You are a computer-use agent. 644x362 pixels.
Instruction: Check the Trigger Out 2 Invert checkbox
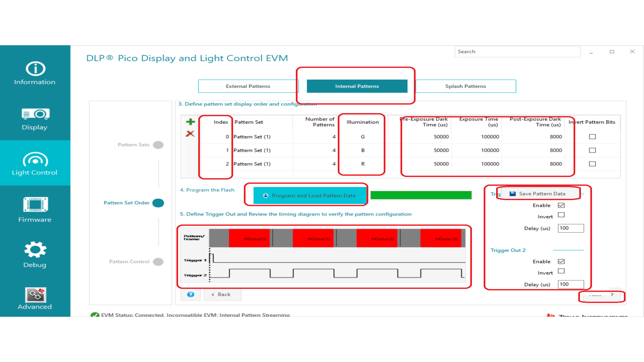point(561,271)
